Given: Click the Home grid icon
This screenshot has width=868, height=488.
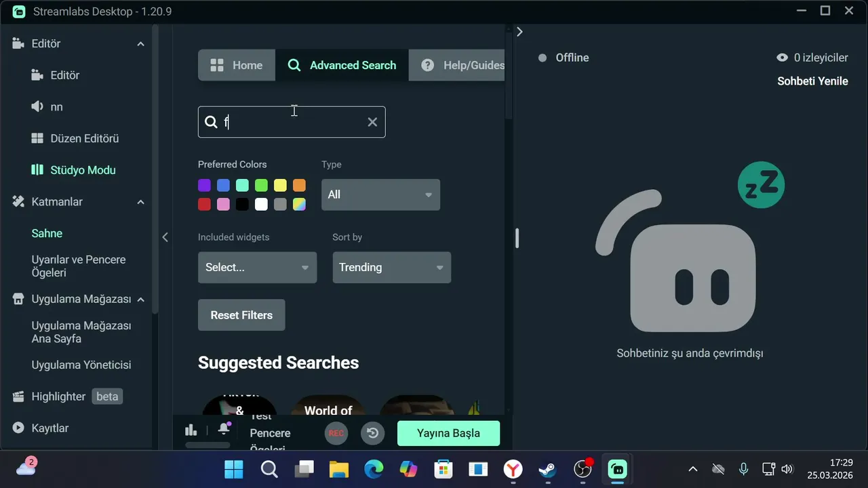Looking at the screenshot, I should (x=217, y=65).
